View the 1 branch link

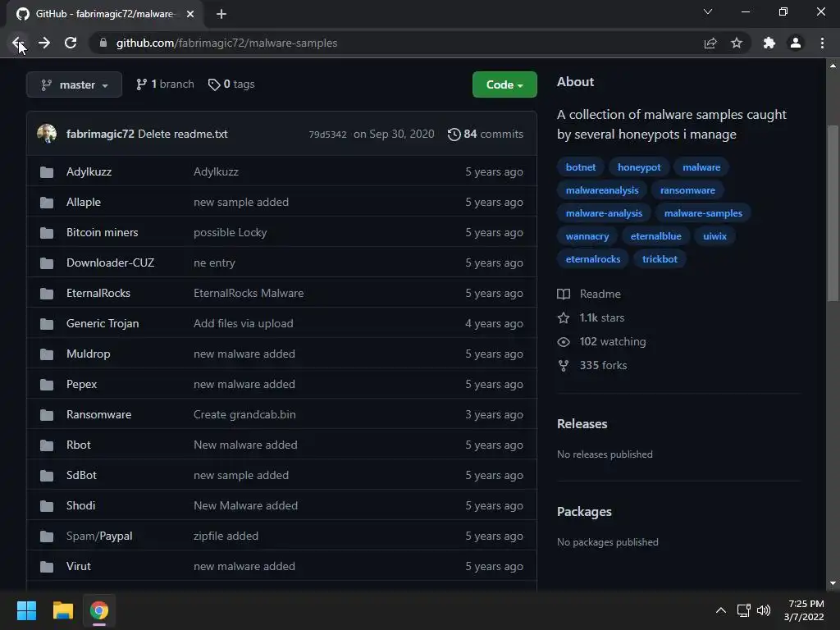[x=165, y=84]
